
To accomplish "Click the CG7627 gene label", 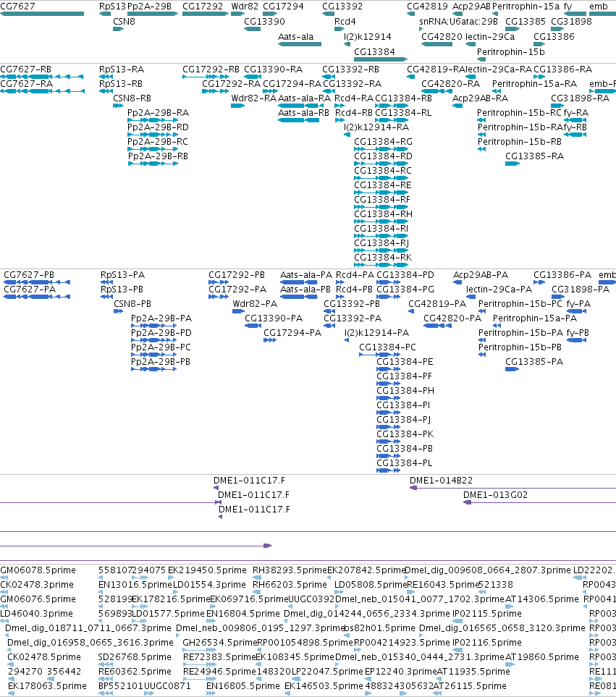I will 17,7.
